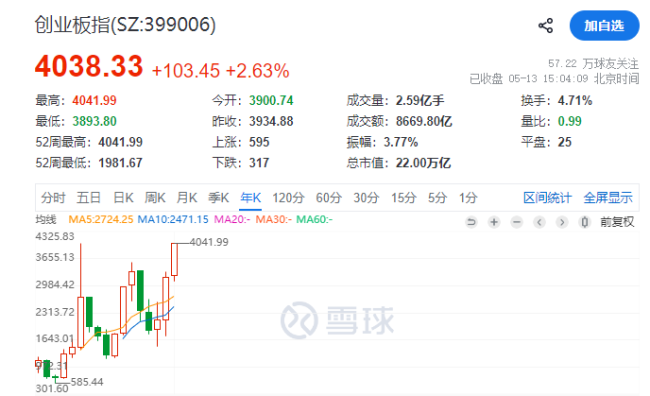Open 全屏显示 fullscreen link
Screen dimensions: 650x396
pyautogui.click(x=608, y=198)
